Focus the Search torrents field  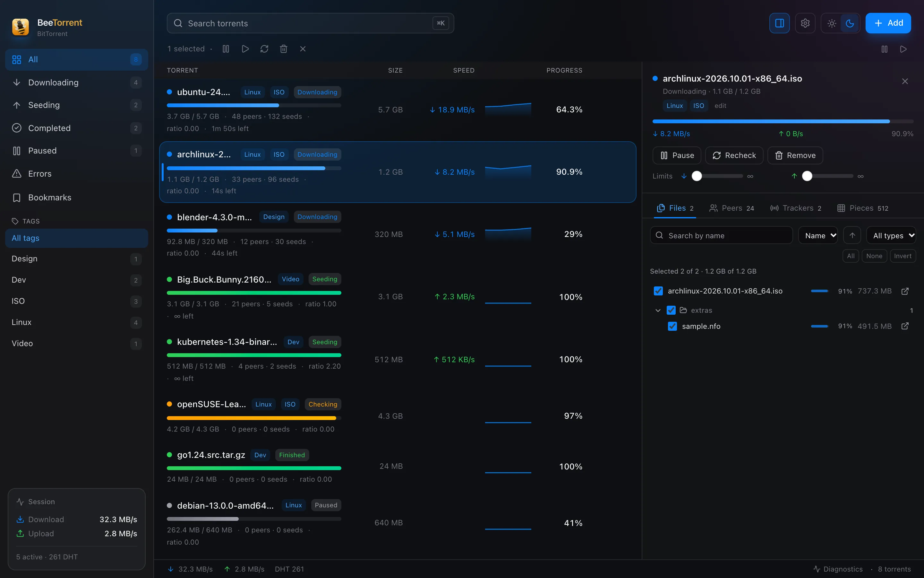(311, 23)
